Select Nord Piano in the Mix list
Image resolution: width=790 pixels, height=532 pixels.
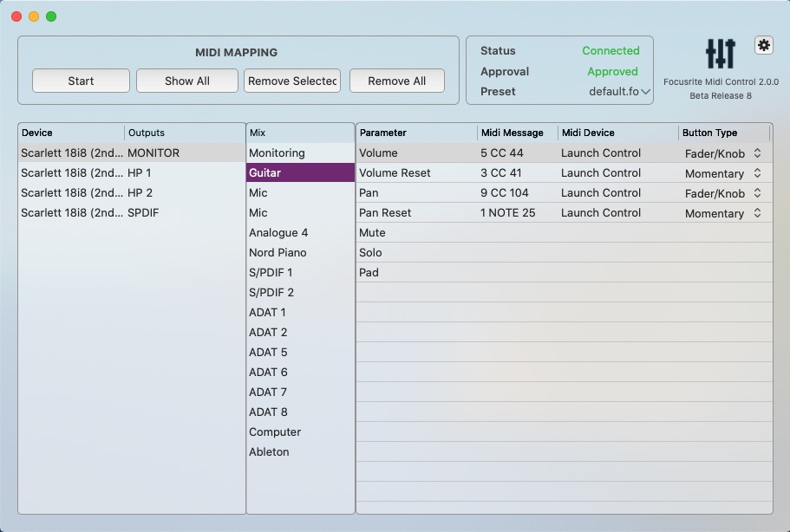300,253
